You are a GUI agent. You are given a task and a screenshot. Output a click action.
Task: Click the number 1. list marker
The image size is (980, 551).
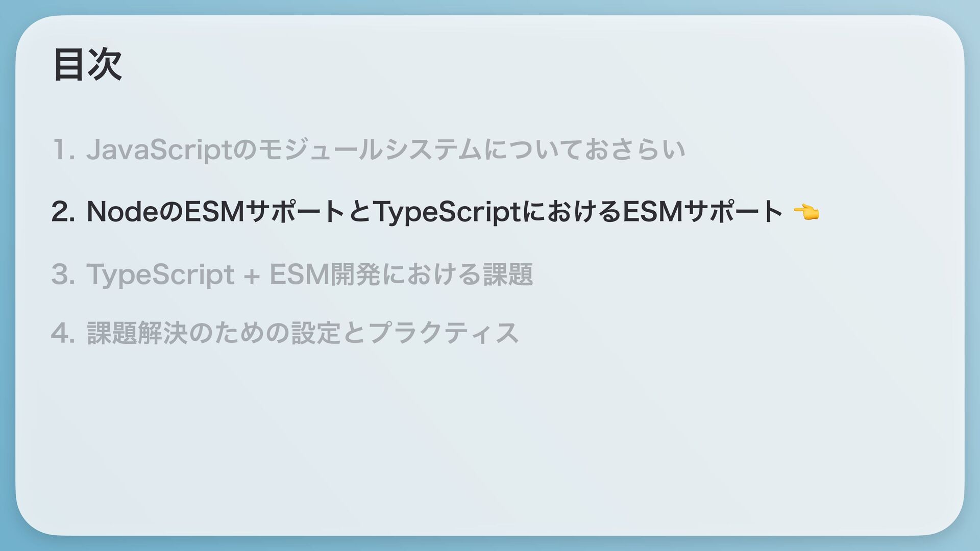(64, 149)
